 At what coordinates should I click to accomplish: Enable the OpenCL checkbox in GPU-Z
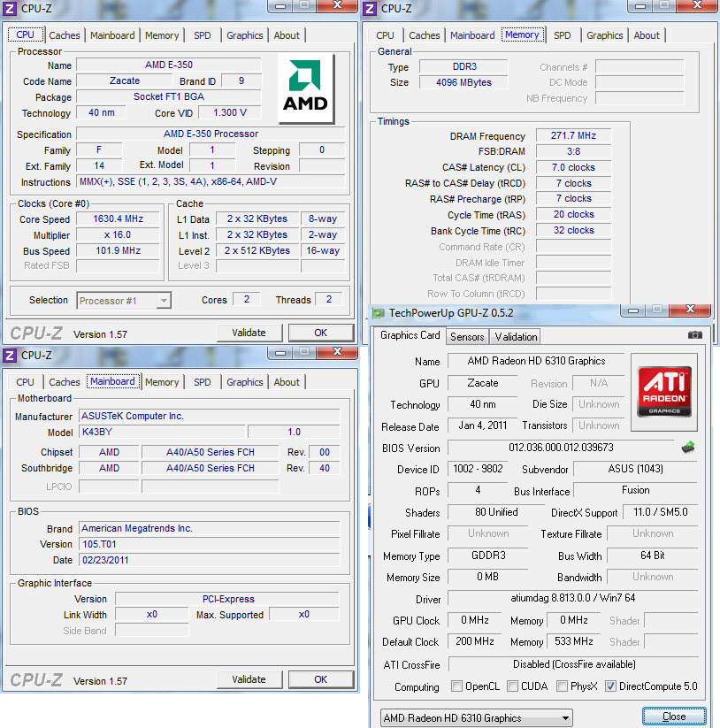(457, 686)
